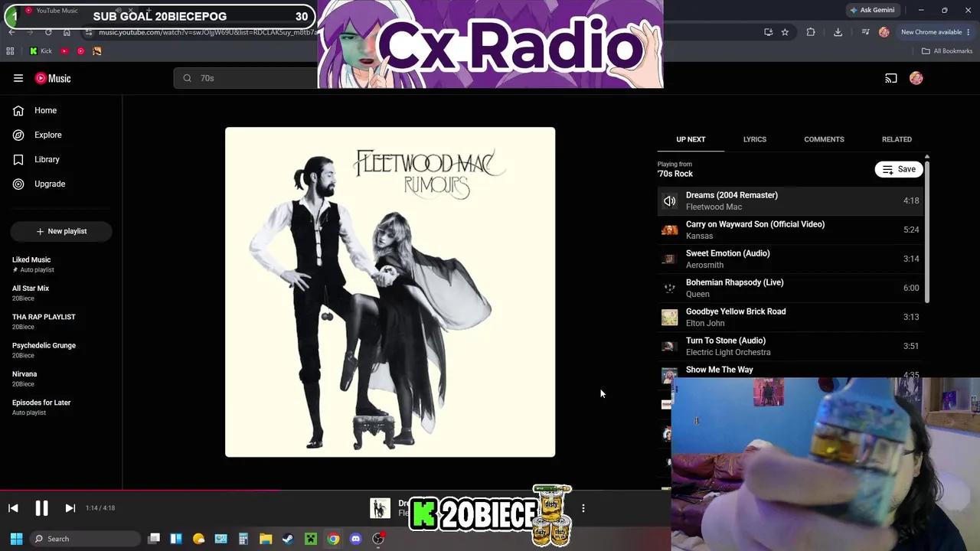
Task: Open the YouTube Music guide hamburger menu
Action: coord(18,78)
